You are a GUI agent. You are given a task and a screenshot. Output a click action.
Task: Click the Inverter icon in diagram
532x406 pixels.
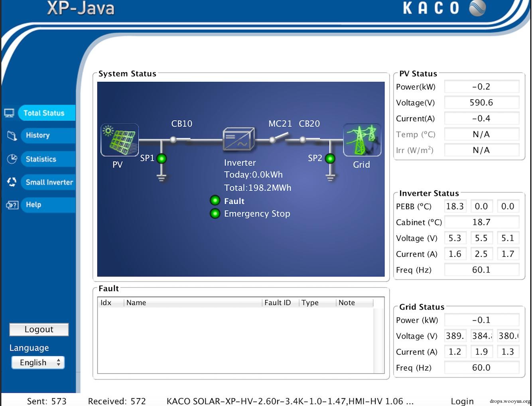(238, 139)
